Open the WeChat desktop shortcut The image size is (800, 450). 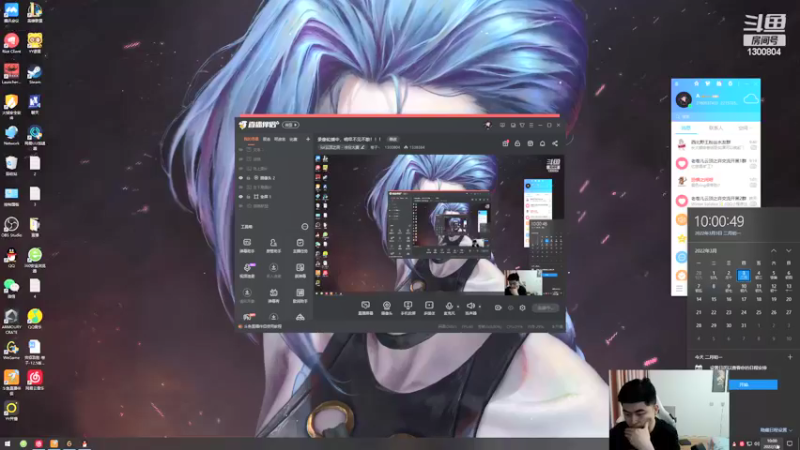click(11, 288)
